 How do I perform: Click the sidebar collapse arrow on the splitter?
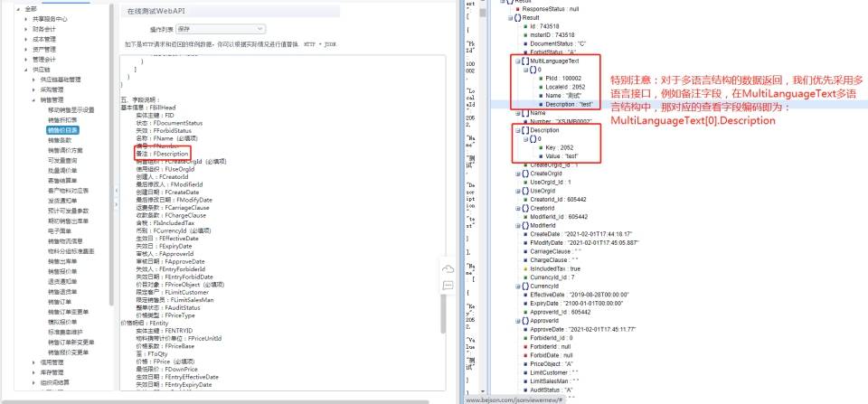coord(117,191)
